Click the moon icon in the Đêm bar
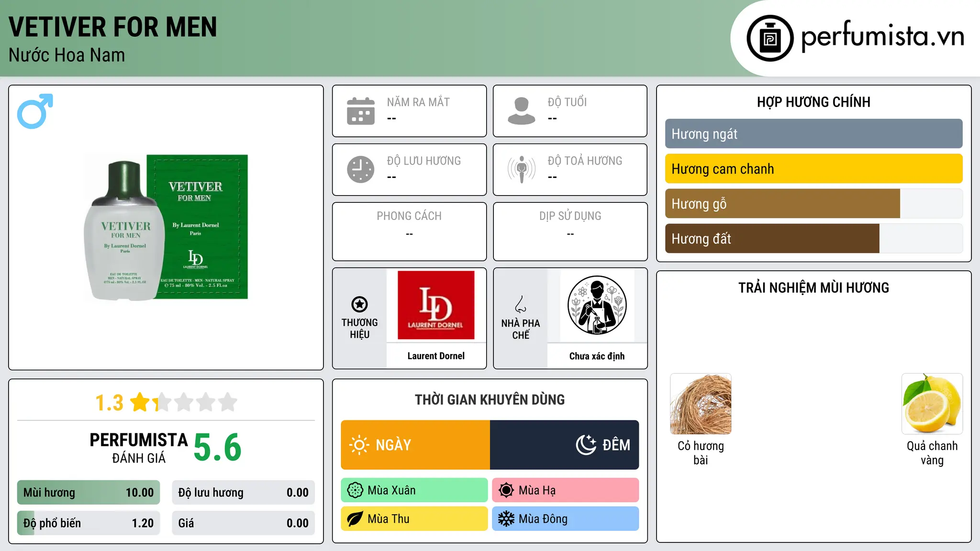Viewport: 980px width, 551px height. pyautogui.click(x=586, y=445)
